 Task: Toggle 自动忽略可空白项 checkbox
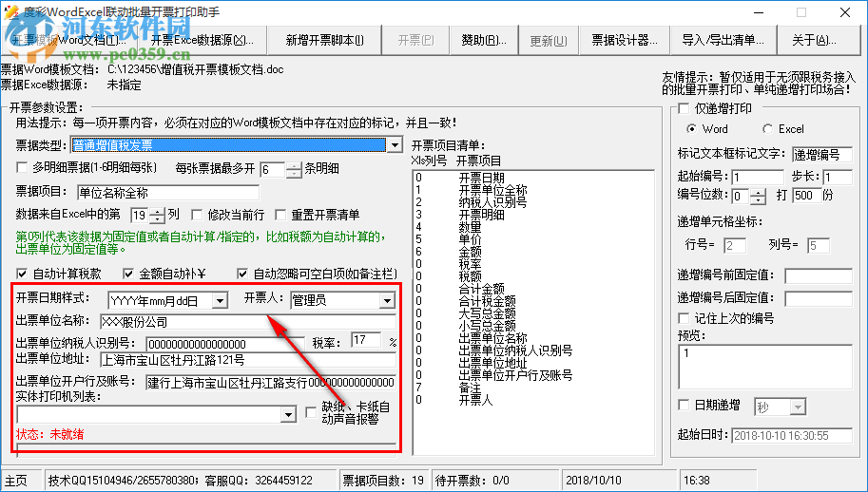pyautogui.click(x=241, y=274)
